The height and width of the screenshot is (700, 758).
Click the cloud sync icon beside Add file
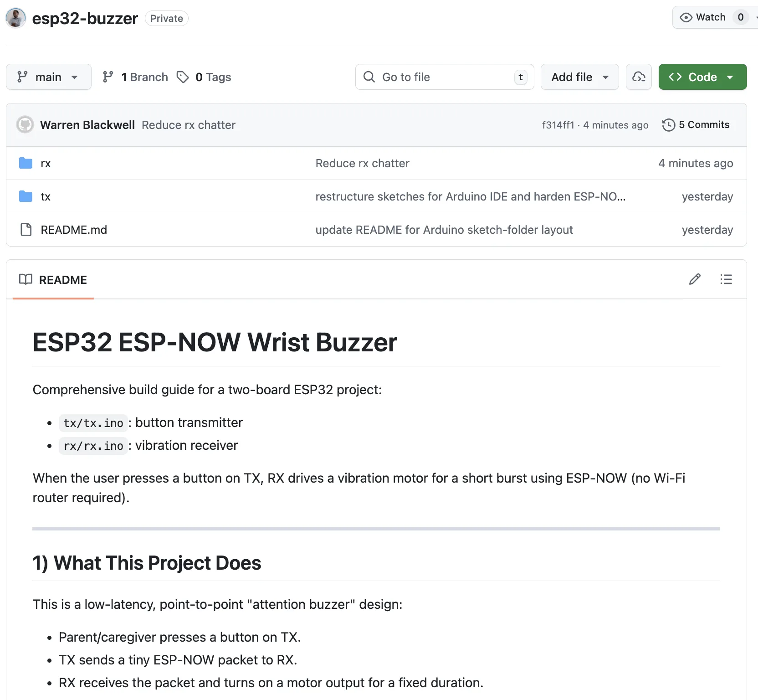point(639,77)
